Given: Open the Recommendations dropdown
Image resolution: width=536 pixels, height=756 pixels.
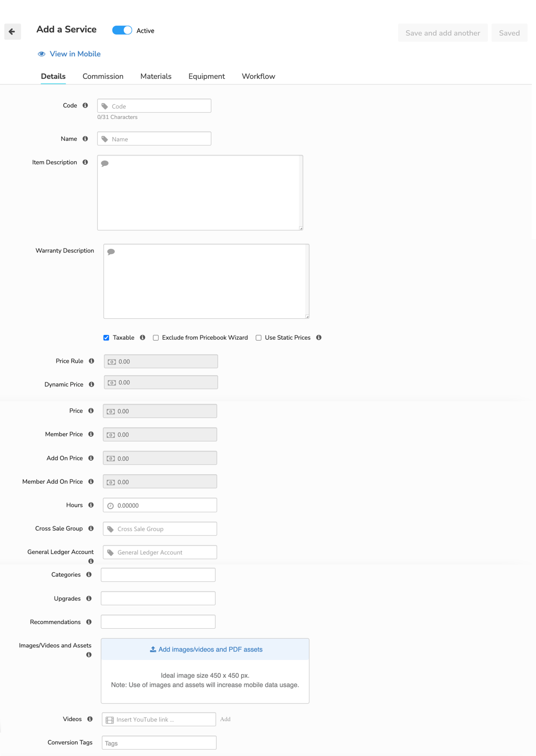Looking at the screenshot, I should [x=158, y=621].
